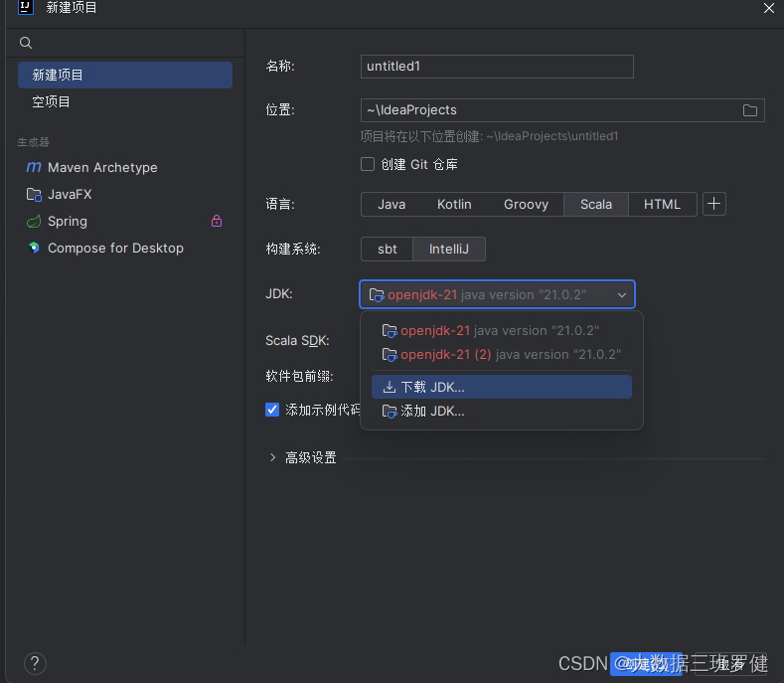Select Java as the language
The image size is (784, 683).
pyautogui.click(x=392, y=204)
